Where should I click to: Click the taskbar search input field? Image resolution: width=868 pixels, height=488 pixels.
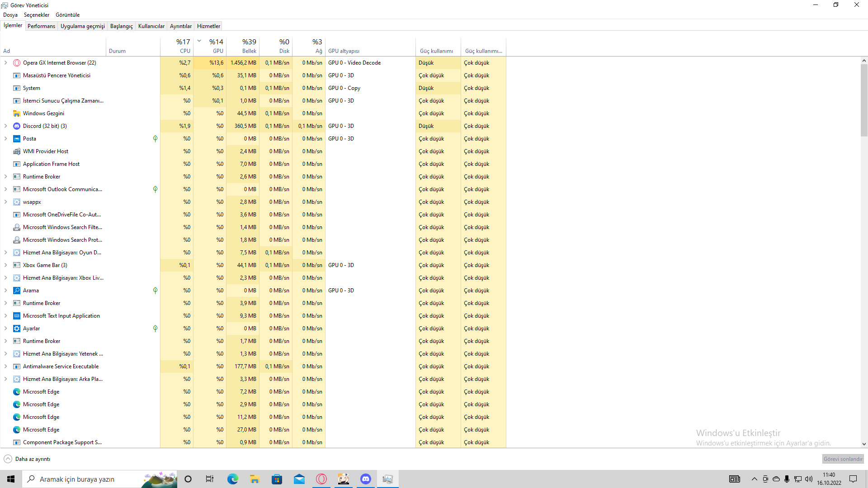click(x=86, y=479)
